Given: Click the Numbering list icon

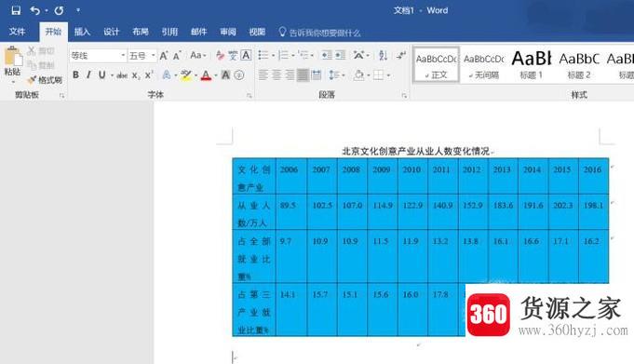Looking at the screenshot, I should pos(283,55).
